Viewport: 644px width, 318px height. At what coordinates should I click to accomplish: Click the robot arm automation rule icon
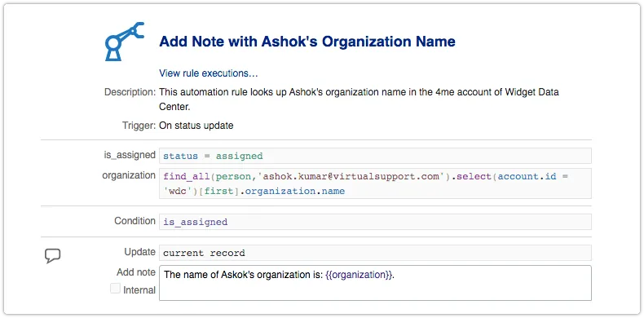point(125,42)
